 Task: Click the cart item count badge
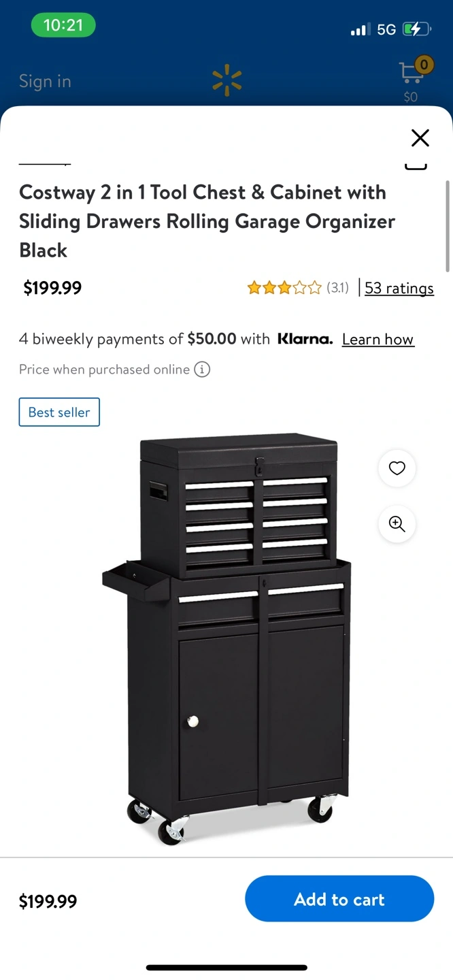point(424,65)
